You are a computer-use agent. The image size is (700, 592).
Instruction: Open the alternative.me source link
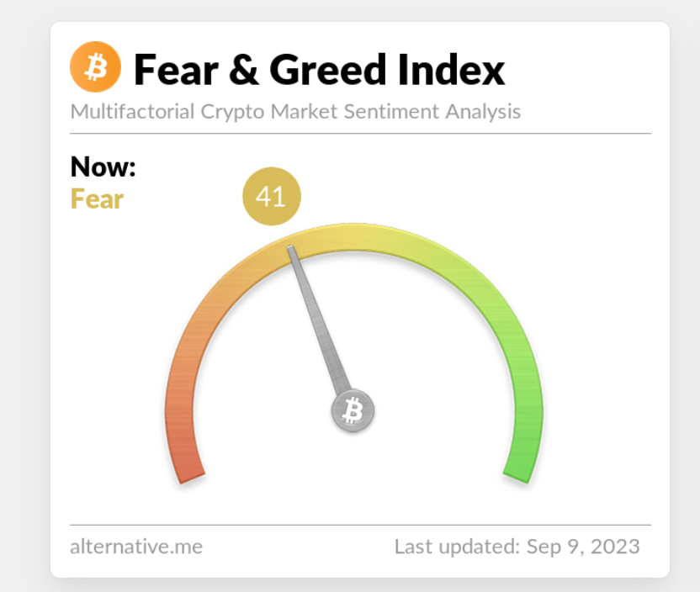pyautogui.click(x=136, y=547)
